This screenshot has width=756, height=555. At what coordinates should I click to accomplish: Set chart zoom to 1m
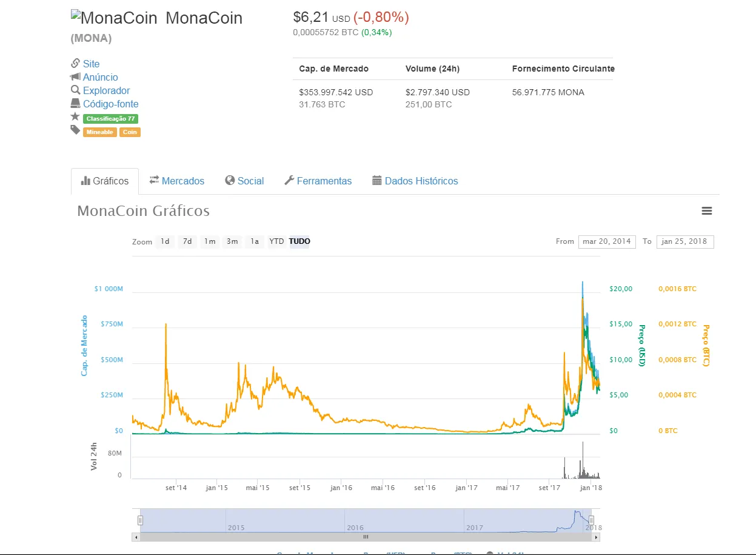click(x=210, y=241)
